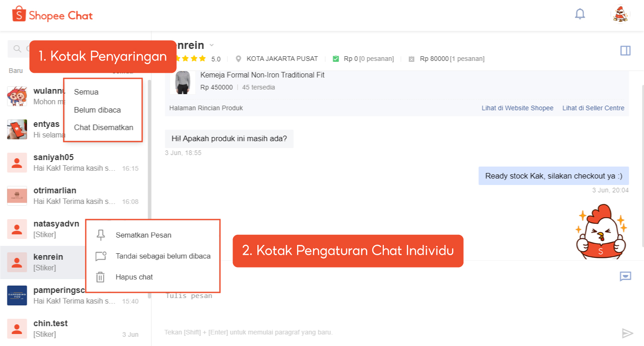This screenshot has width=644, height=346.
Task: Send message with paper plane icon
Action: (x=627, y=333)
